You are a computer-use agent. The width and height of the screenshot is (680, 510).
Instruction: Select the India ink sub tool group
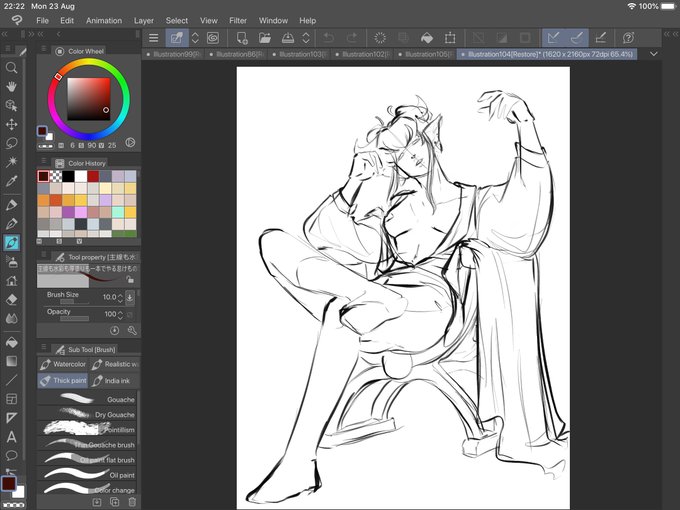click(114, 381)
